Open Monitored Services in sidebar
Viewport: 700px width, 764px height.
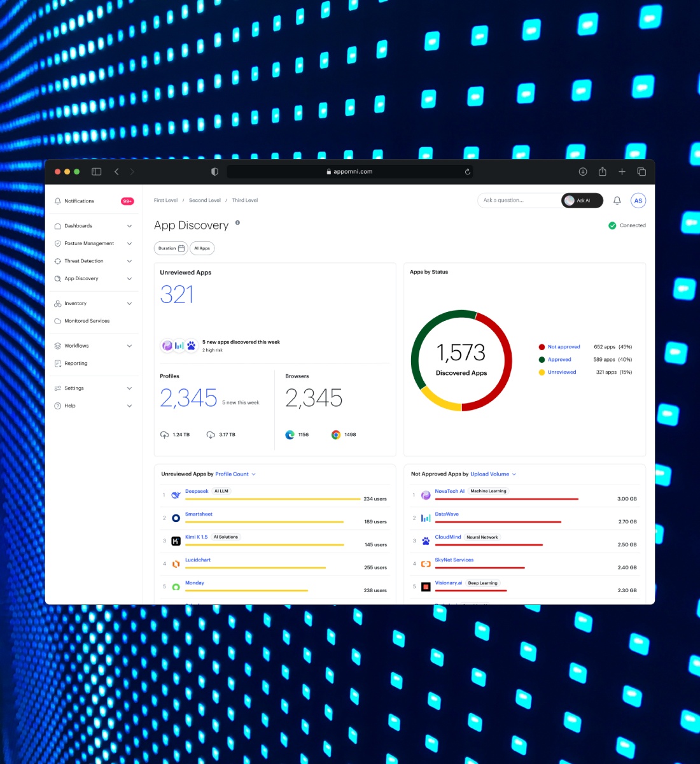(87, 321)
